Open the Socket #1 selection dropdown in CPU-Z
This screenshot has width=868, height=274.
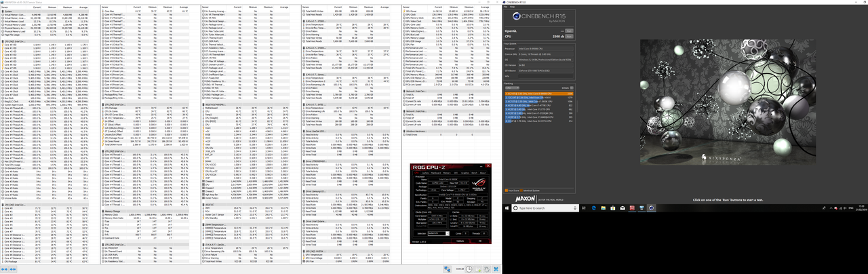[438, 233]
